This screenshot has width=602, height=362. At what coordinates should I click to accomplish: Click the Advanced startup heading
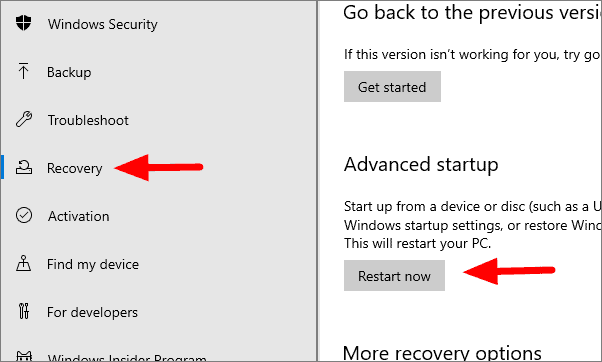421,165
